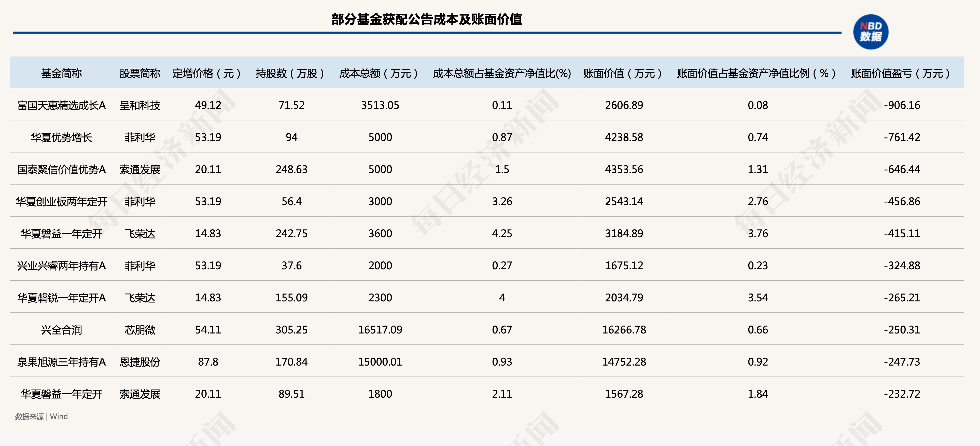Click 恩捷股份 in the stock column
The height and width of the screenshot is (446, 980).
[140, 362]
